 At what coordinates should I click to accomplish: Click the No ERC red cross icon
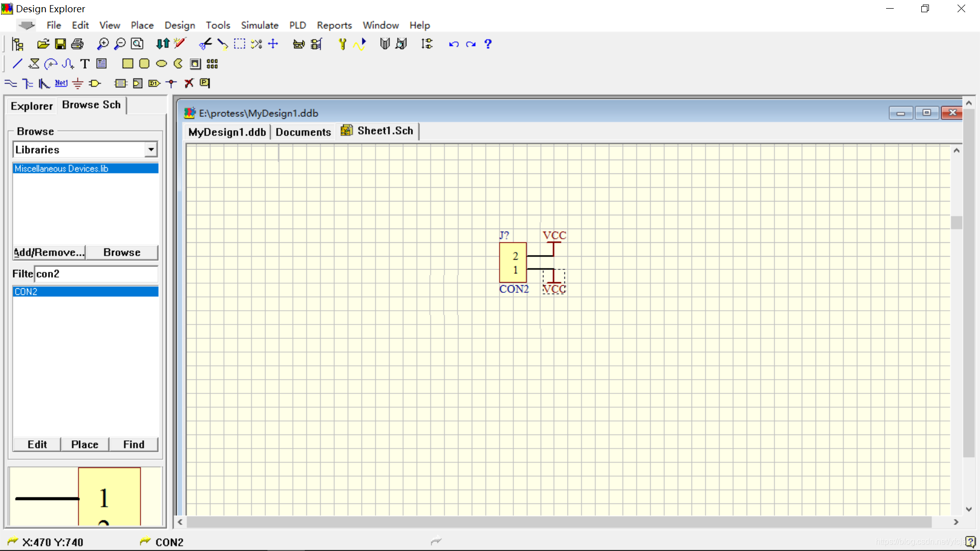point(189,83)
